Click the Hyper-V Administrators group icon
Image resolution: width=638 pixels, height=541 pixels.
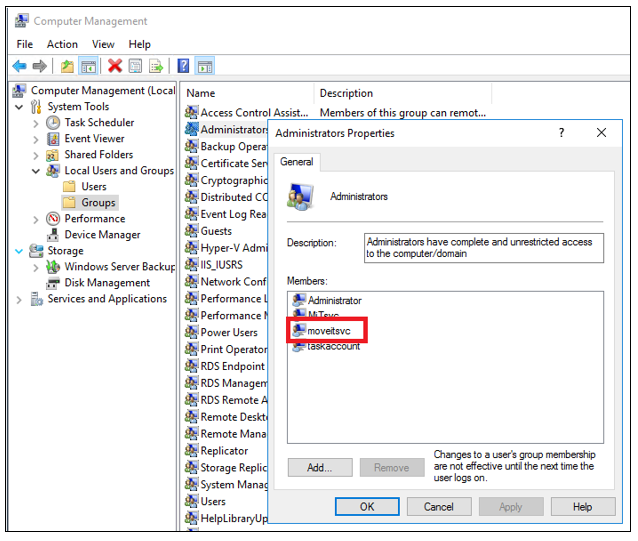[x=191, y=247]
